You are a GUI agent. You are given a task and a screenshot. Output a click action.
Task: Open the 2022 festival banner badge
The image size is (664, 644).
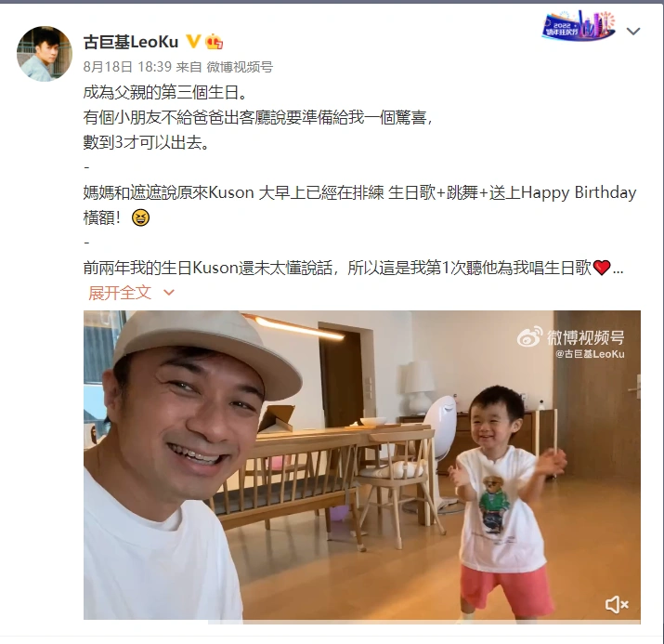tap(579, 25)
